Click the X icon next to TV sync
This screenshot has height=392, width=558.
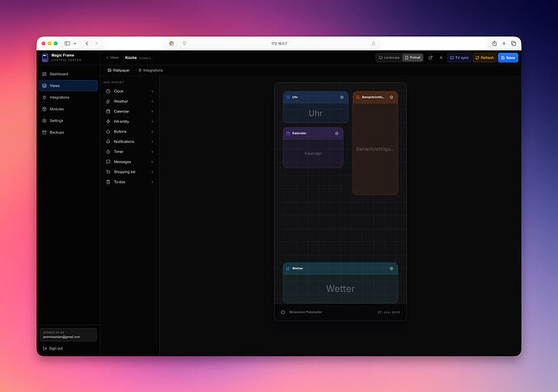tap(441, 57)
